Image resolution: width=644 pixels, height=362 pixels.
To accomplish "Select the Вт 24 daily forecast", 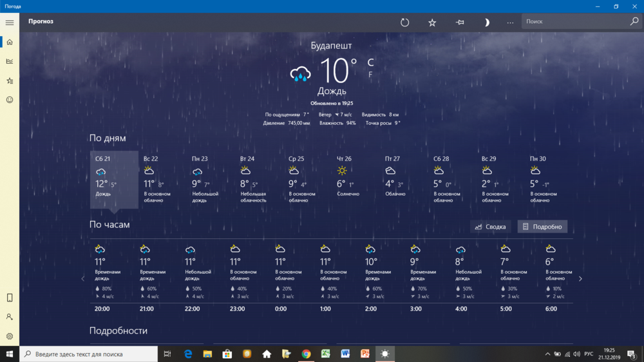I will (259, 180).
